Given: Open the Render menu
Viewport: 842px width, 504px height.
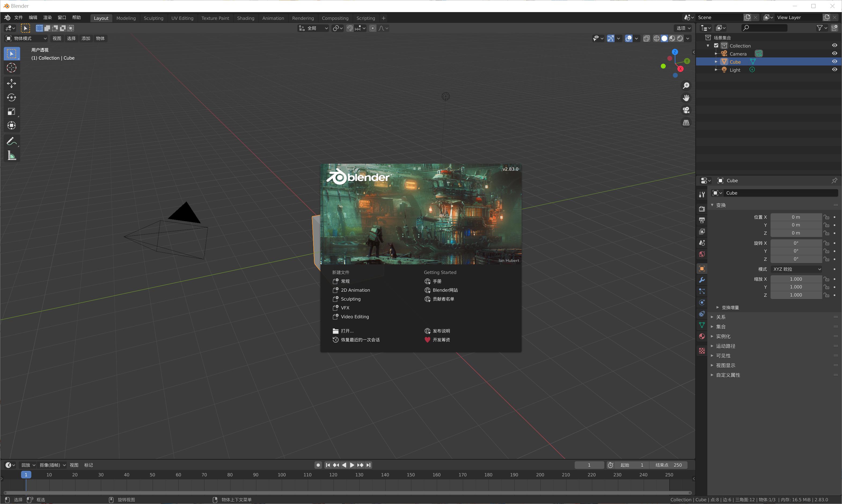Looking at the screenshot, I should pyautogui.click(x=47, y=18).
